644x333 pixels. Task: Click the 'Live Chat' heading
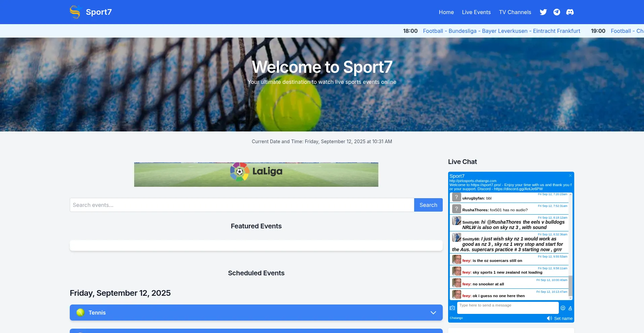click(x=462, y=162)
